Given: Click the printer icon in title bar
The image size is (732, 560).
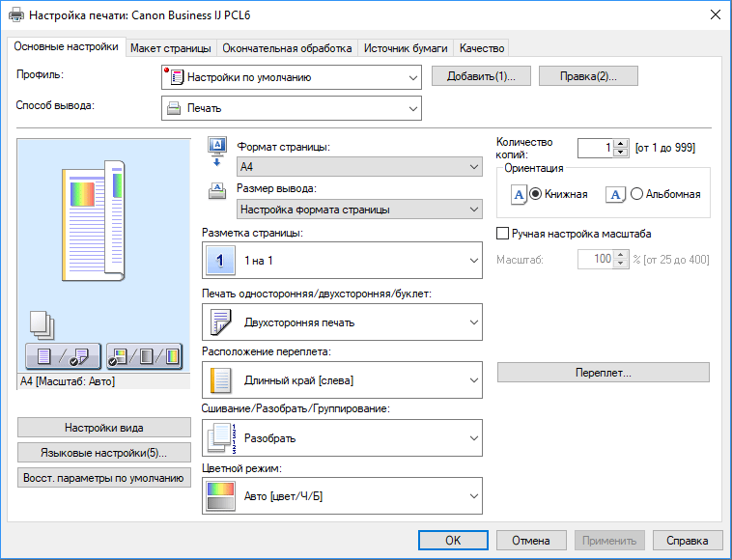Looking at the screenshot, I should pyautogui.click(x=16, y=14).
